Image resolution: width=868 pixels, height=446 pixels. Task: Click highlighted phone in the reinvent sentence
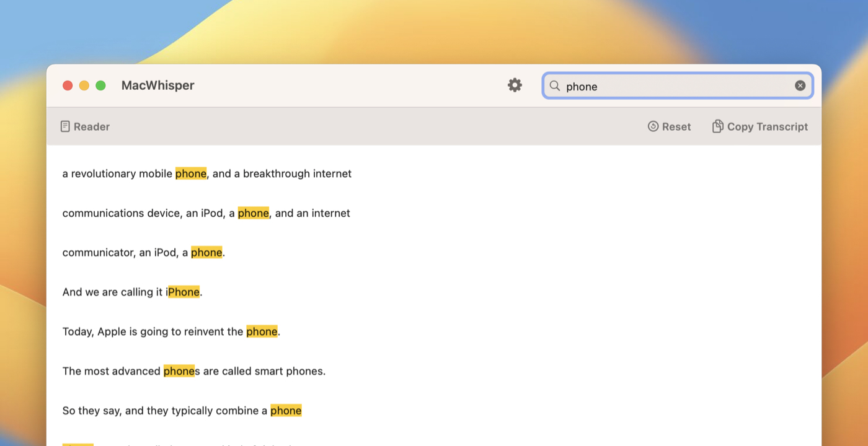pyautogui.click(x=262, y=331)
